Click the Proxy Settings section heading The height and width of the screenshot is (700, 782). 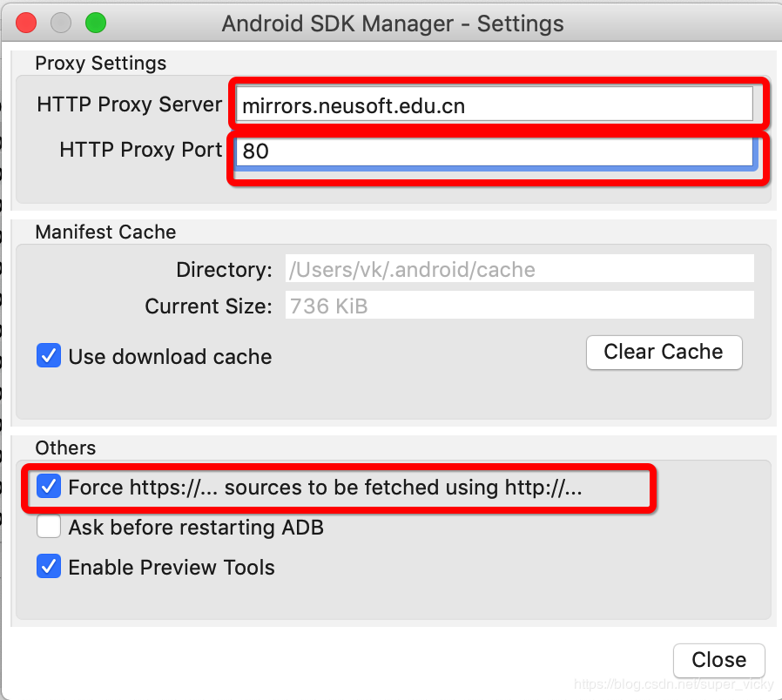pos(101,64)
